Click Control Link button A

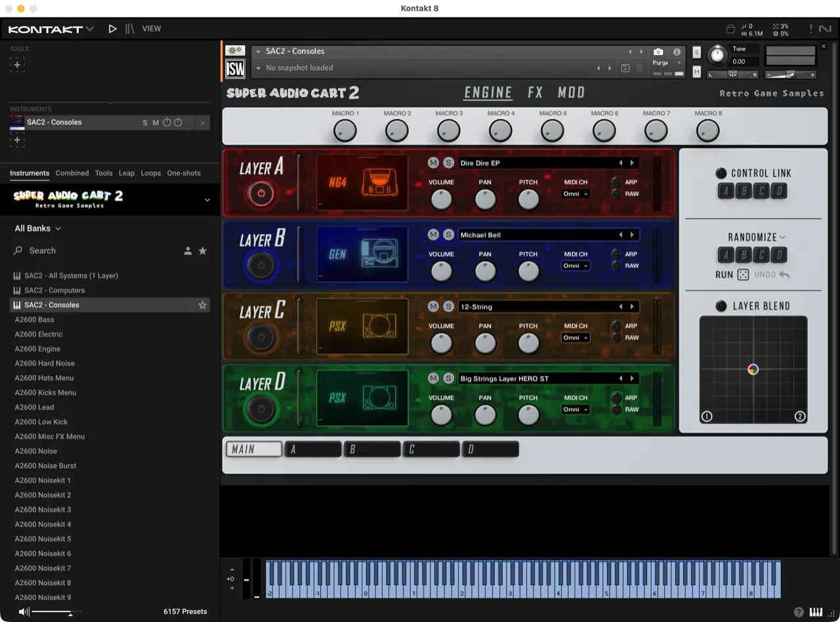pyautogui.click(x=726, y=191)
